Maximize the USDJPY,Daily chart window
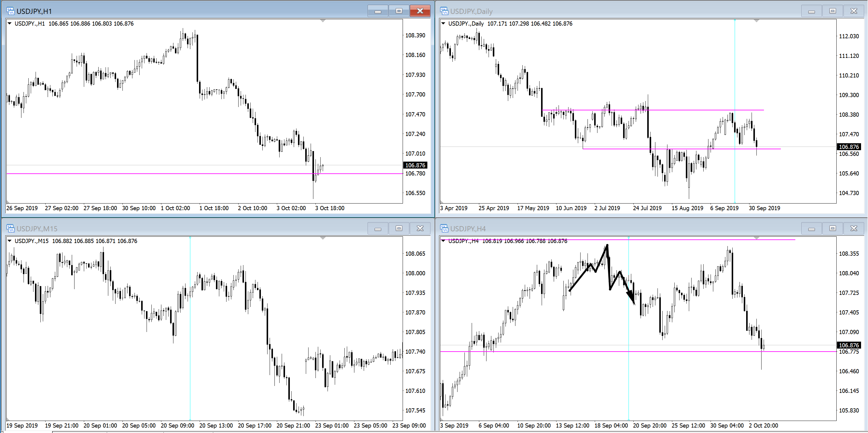868x433 pixels. click(832, 11)
